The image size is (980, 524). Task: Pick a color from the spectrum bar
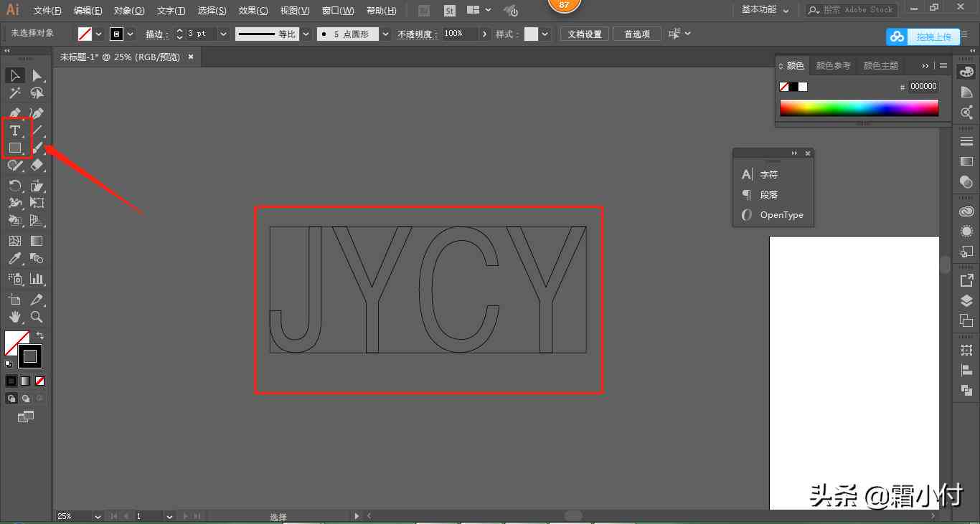tap(859, 108)
